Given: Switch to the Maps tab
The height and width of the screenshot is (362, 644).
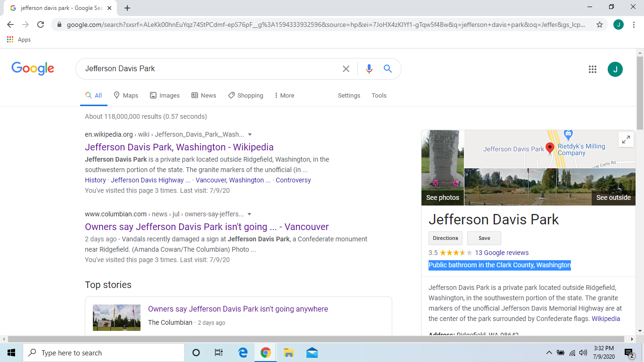Looking at the screenshot, I should [126, 95].
